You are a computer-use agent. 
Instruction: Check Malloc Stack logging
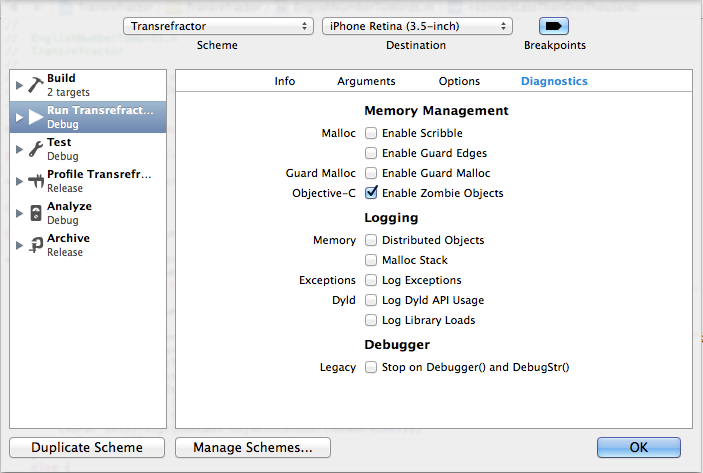click(x=371, y=260)
